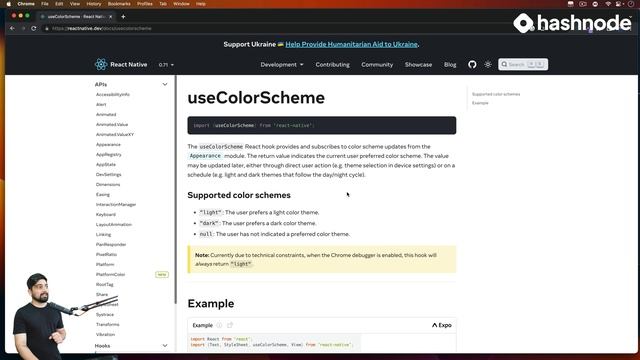Open the Chrome menu in menu bar

point(26,4)
